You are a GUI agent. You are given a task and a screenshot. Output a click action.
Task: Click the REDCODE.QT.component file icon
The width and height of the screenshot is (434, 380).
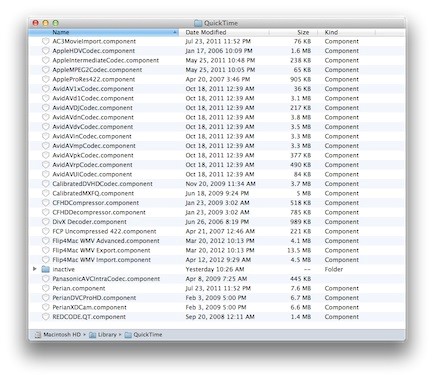[x=46, y=317]
